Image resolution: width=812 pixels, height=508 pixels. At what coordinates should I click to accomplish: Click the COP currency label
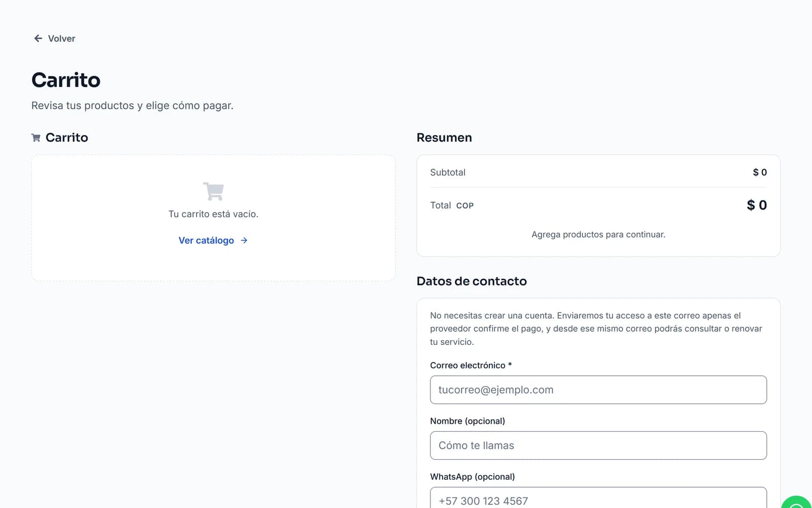pyautogui.click(x=465, y=206)
